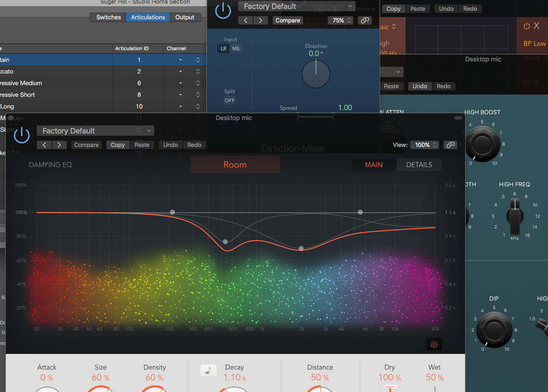Image resolution: width=548 pixels, height=392 pixels.
Task: Open the 75% zoom dropdown in Direction Mixer
Action: [x=340, y=20]
